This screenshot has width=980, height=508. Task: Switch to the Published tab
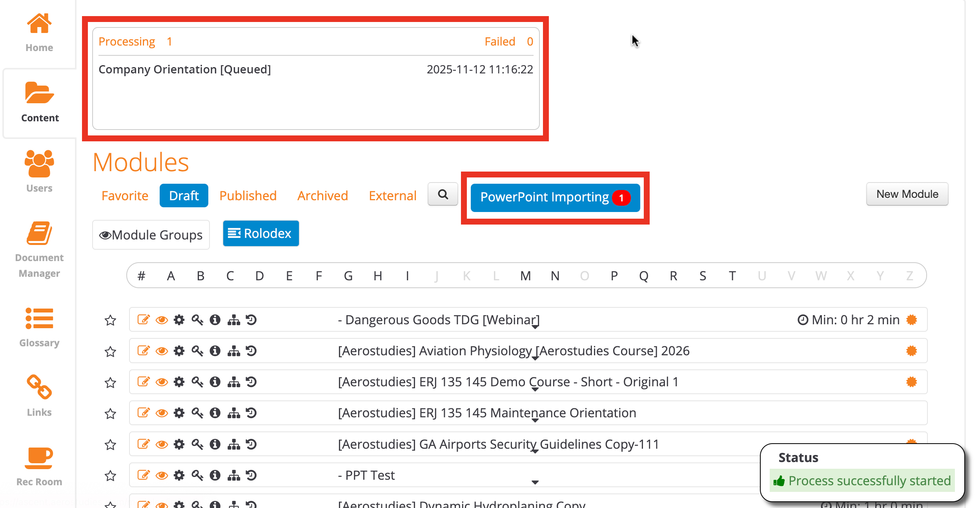[248, 196]
